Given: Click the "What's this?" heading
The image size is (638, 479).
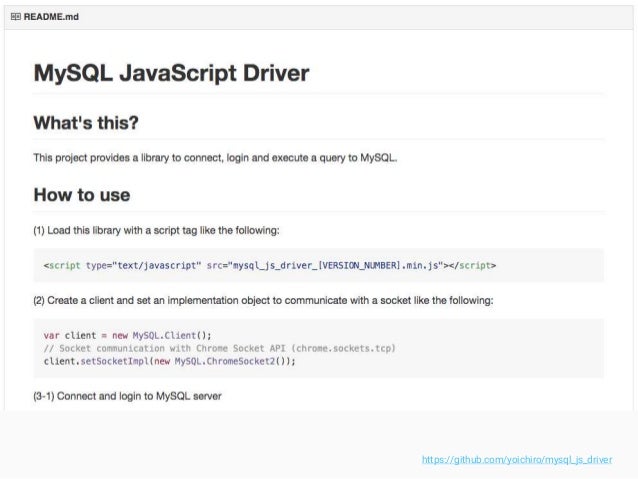Looking at the screenshot, I should pos(86,122).
